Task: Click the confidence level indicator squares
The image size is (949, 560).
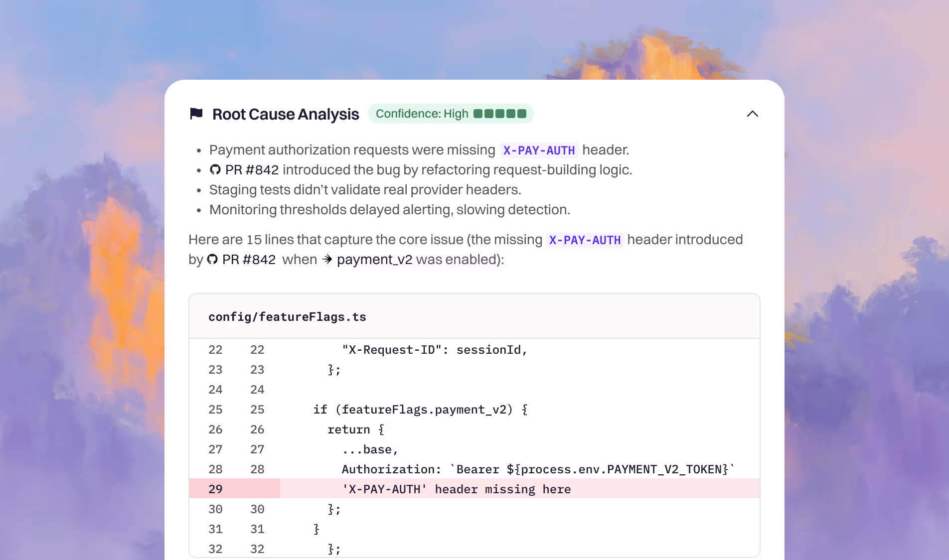Action: point(501,114)
